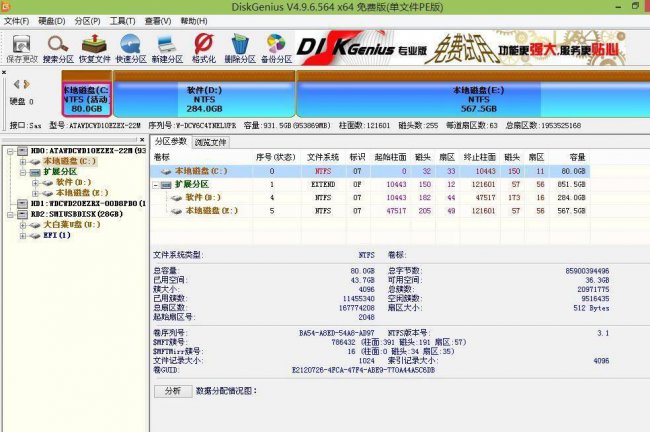This screenshot has width=650, height=432.
Task: Collapse the HD0 disk tree node
Action: coord(10,151)
